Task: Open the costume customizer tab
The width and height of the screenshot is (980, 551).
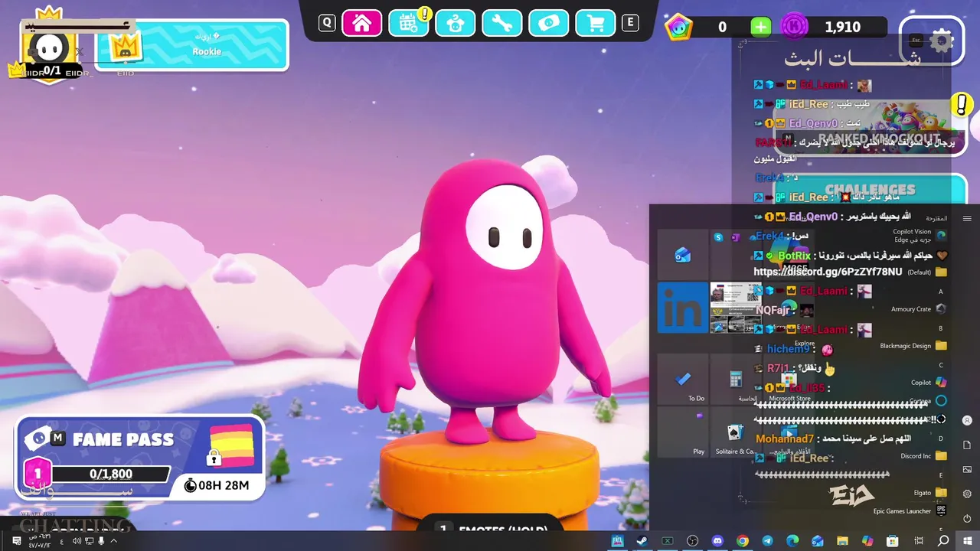Action: (456, 23)
